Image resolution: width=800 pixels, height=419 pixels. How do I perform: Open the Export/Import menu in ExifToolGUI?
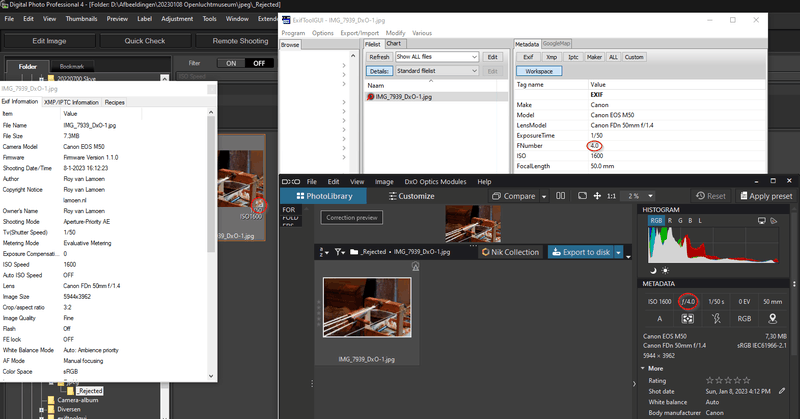click(359, 33)
